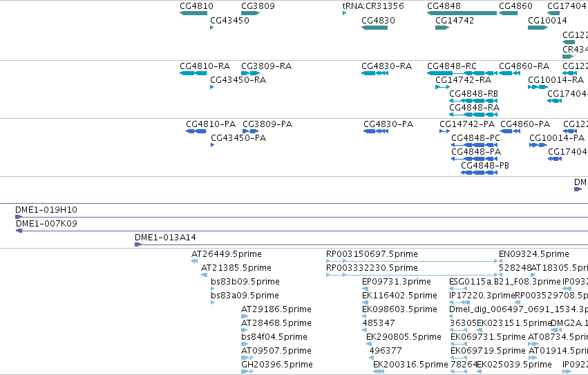Click the CG43450 gene label
This screenshot has width=588, height=375.
(229, 20)
